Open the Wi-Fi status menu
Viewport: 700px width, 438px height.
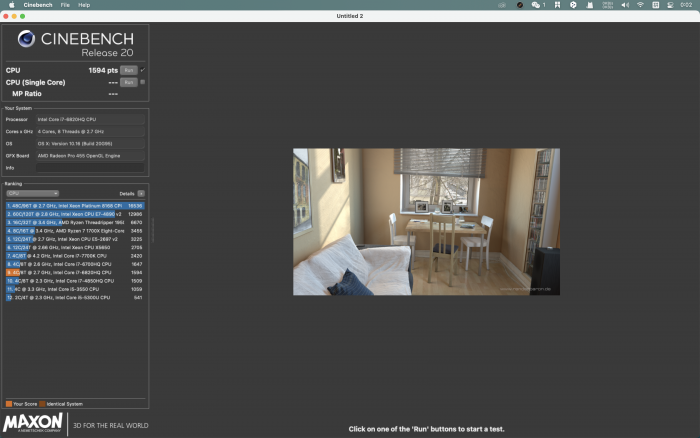[640, 5]
